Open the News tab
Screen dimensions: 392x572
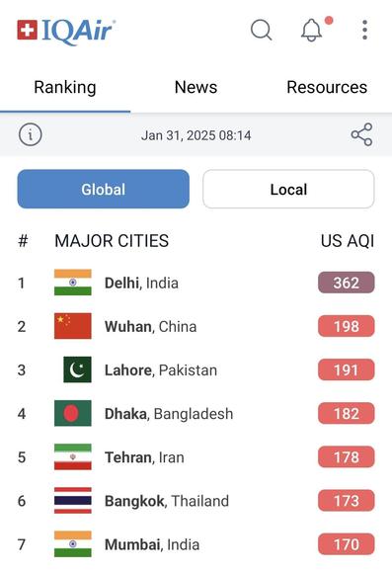click(196, 87)
